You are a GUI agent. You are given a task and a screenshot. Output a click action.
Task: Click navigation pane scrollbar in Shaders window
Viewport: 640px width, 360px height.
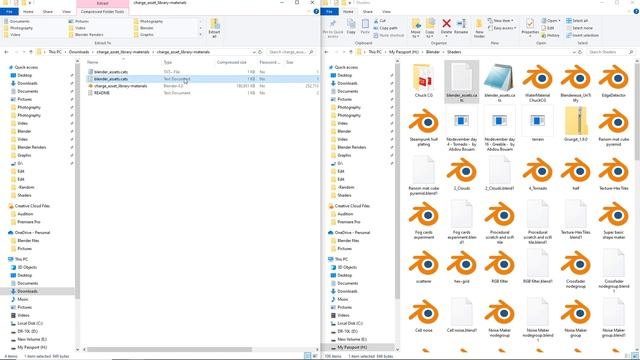pos(397,182)
